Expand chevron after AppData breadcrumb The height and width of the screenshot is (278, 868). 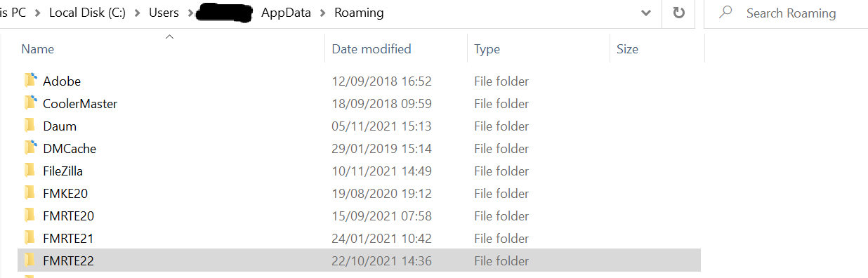[322, 13]
